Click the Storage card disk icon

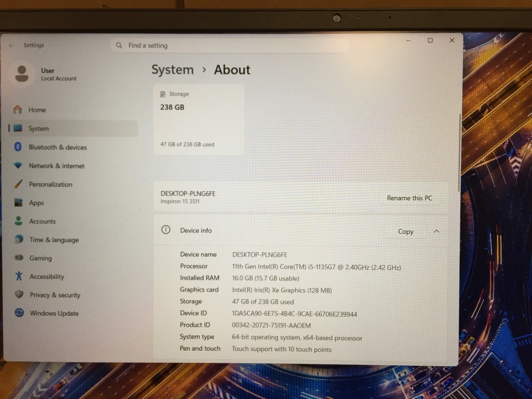click(x=163, y=94)
